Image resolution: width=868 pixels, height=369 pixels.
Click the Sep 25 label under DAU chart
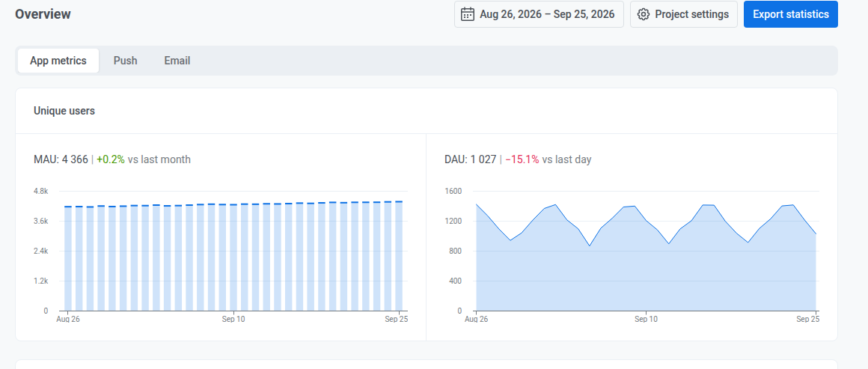[807, 319]
